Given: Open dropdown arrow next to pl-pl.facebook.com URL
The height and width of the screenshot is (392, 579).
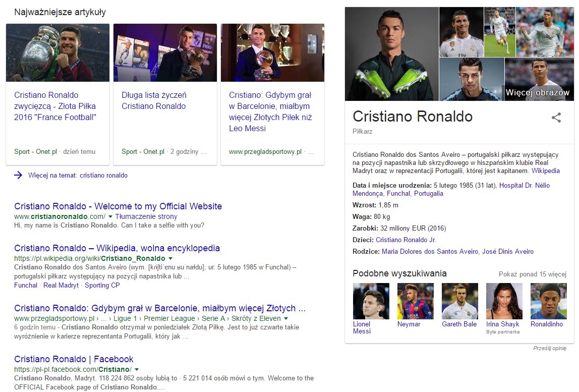Looking at the screenshot, I should [x=137, y=369].
